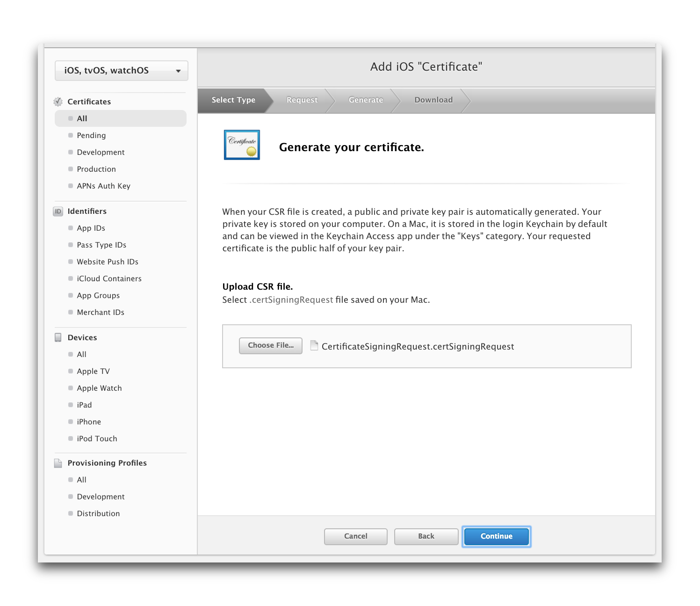Open the iOS, tvOS, watchOS platform dropdown
This screenshot has width=700, height=606.
click(122, 71)
